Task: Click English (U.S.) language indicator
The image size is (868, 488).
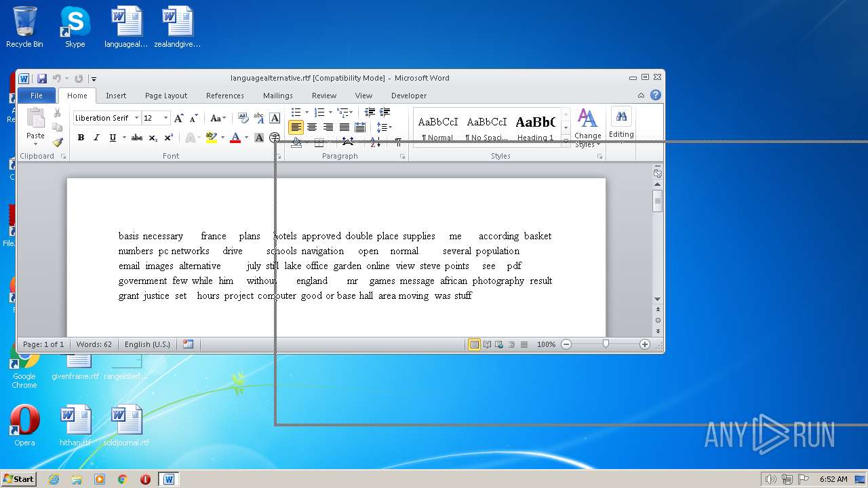Action: point(148,344)
